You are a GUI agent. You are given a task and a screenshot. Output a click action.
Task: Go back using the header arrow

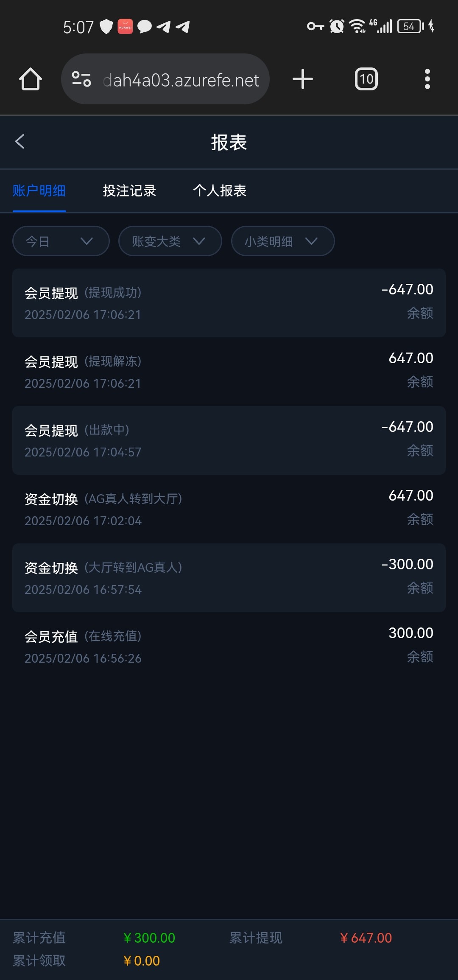pyautogui.click(x=20, y=142)
